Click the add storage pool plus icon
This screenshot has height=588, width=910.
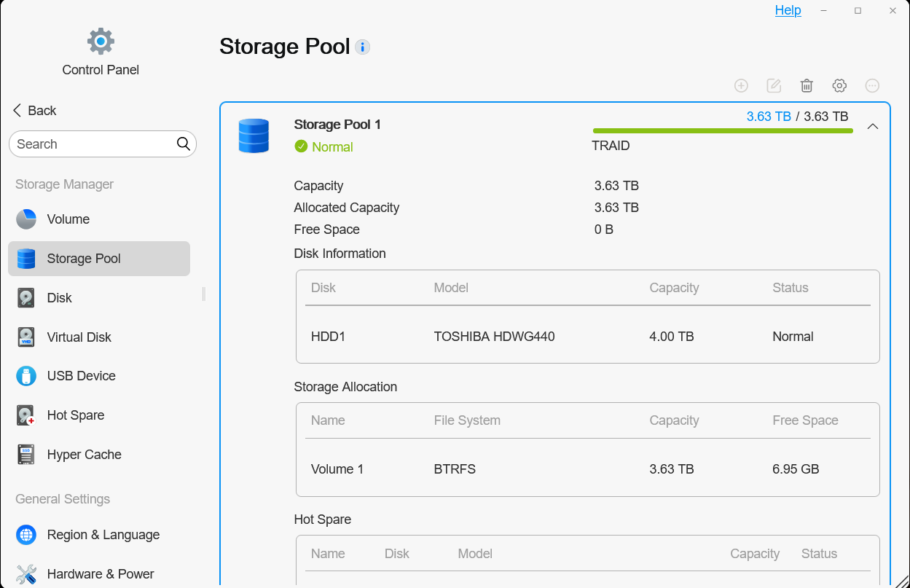click(x=741, y=86)
